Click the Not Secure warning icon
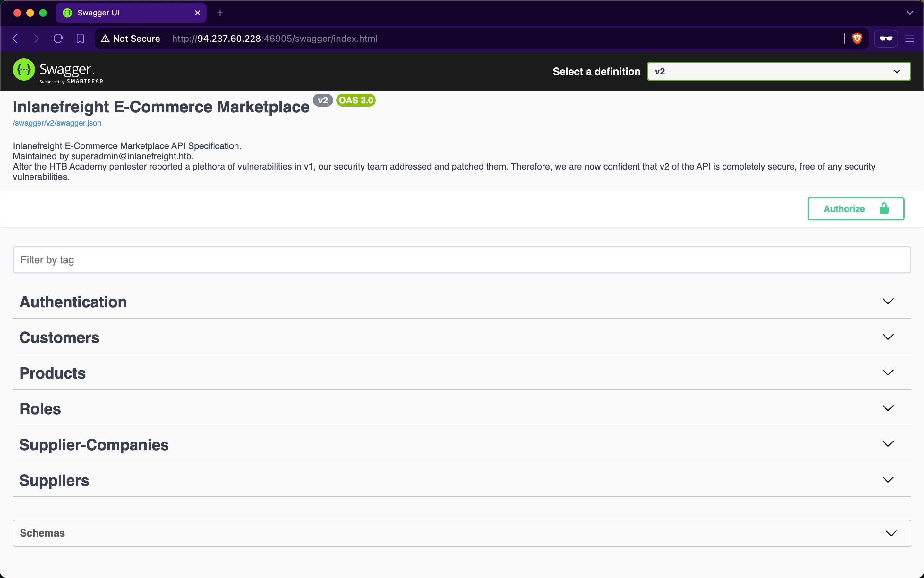Image resolution: width=924 pixels, height=578 pixels. (105, 39)
